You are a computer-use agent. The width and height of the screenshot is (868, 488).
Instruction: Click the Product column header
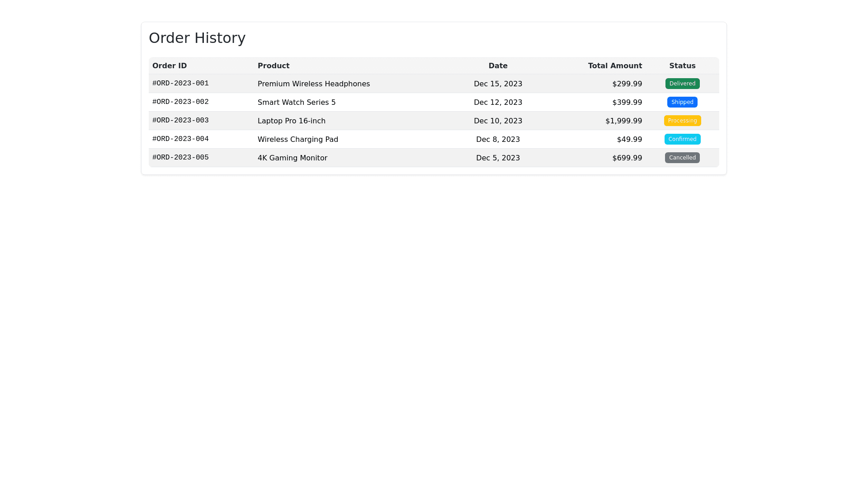click(x=274, y=66)
